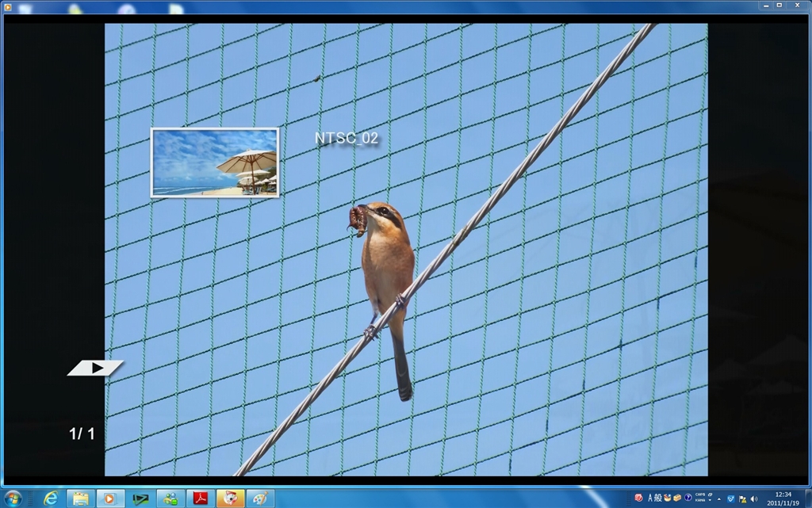812x508 pixels.
Task: Open Windows Media Player taskbar icon
Action: [x=109, y=498]
